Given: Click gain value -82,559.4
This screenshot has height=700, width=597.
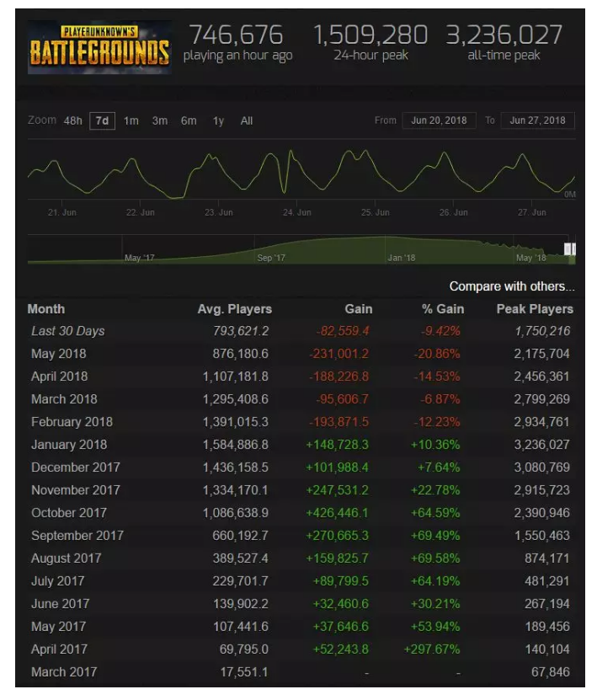Looking at the screenshot, I should point(343,331).
